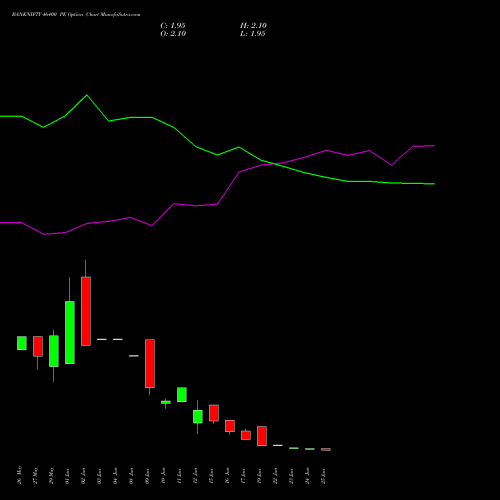
Task: Click the red candle above 15 Jun
Action: pyautogui.click(x=214, y=413)
